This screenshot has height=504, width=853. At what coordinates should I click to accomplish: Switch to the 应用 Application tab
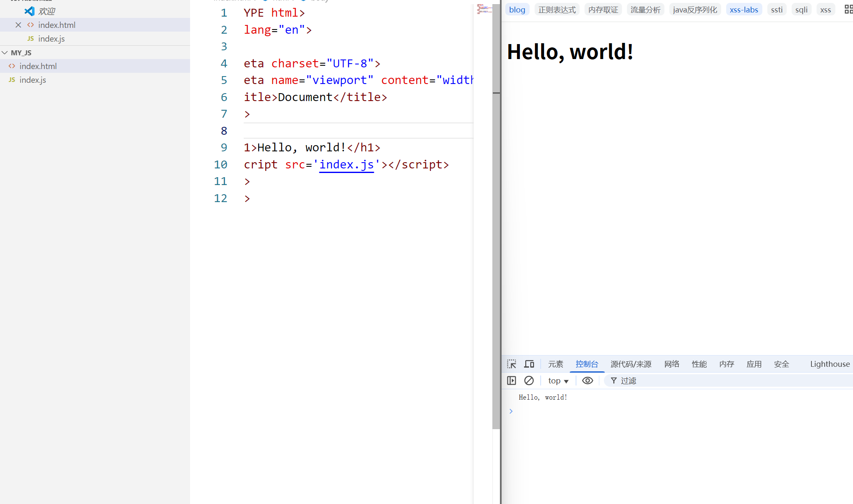(x=754, y=364)
